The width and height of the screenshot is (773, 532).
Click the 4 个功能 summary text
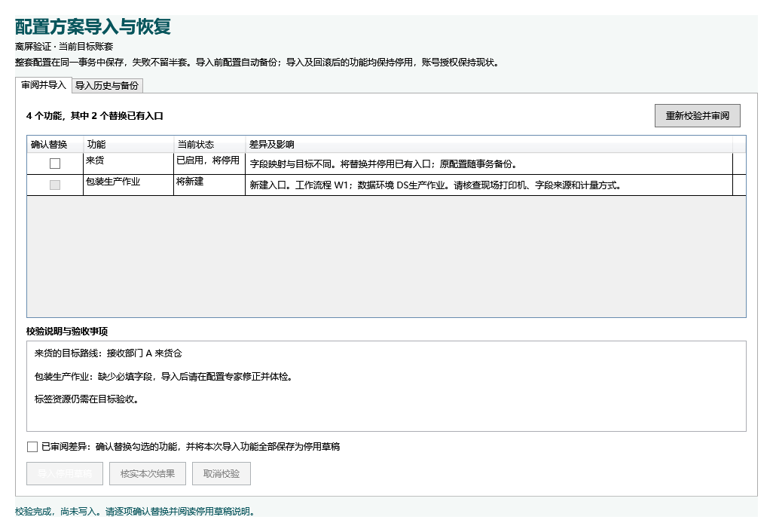coord(95,116)
